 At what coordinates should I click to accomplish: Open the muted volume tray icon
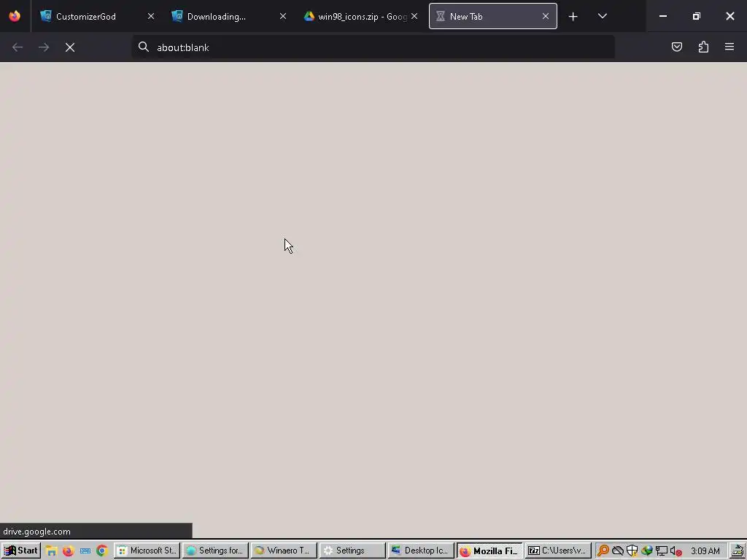point(676,551)
